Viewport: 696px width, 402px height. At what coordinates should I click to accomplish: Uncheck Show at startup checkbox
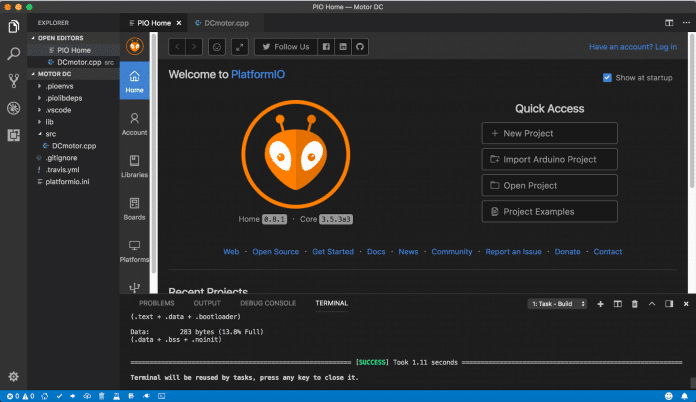pyautogui.click(x=608, y=78)
